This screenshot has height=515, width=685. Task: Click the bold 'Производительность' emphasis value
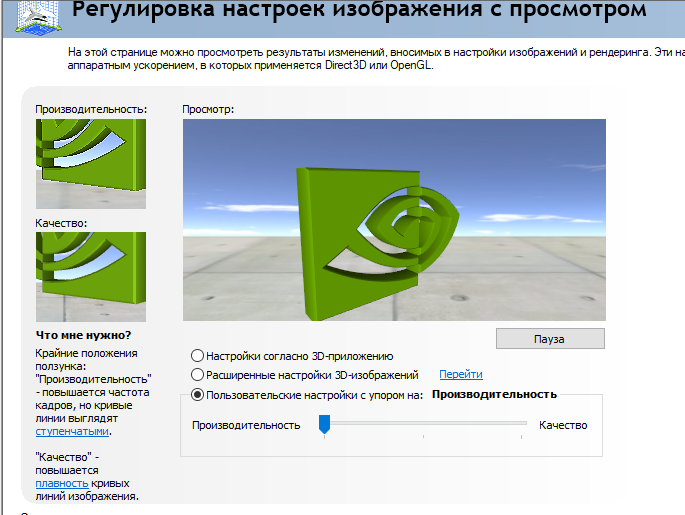click(x=494, y=394)
